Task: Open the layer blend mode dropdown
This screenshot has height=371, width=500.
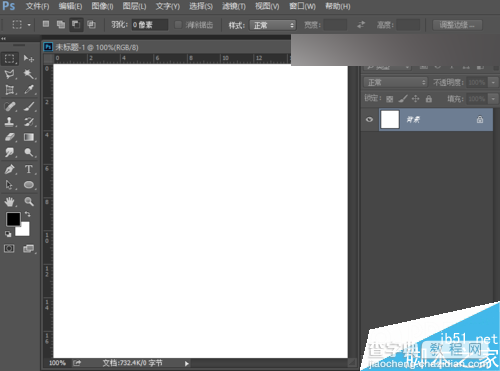Action: [395, 82]
